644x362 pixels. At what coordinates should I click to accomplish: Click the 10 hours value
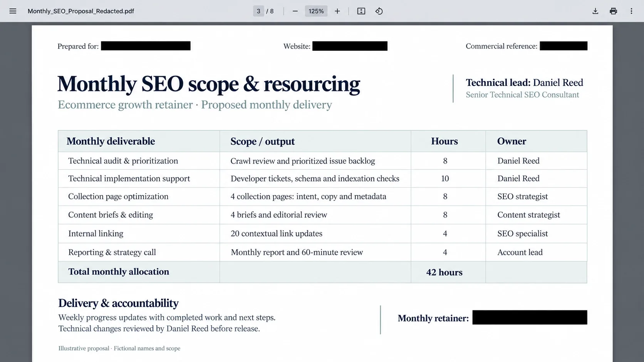445,178
